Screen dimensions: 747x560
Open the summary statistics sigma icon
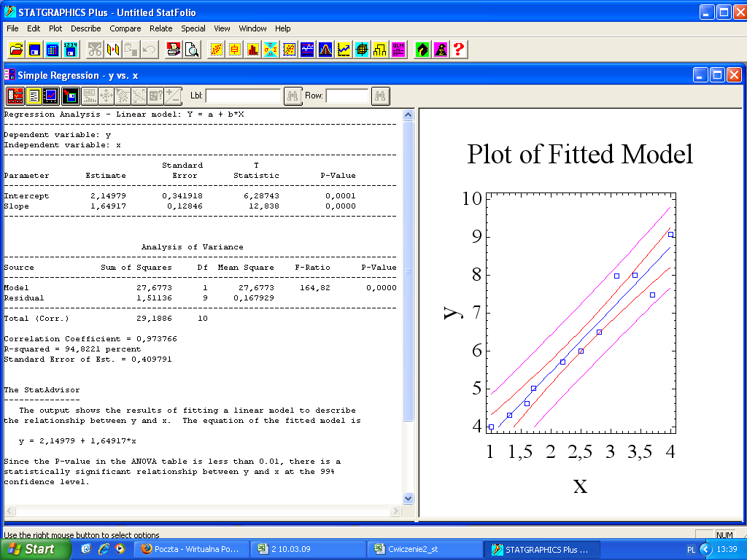click(x=271, y=50)
